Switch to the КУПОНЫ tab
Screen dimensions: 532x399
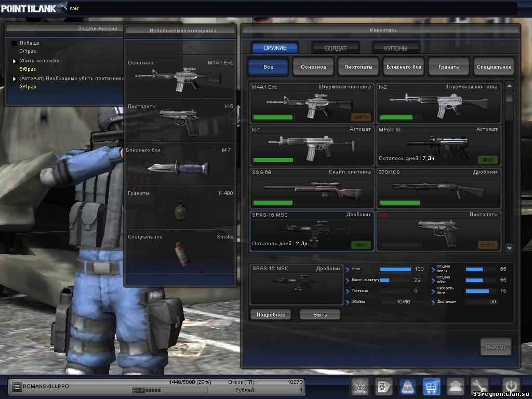click(395, 48)
